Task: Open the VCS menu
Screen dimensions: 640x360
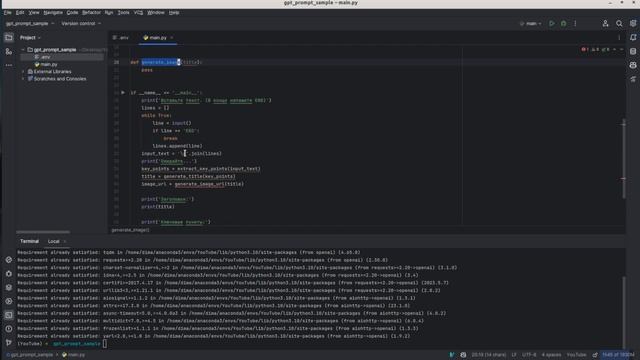Action: (x=138, y=13)
